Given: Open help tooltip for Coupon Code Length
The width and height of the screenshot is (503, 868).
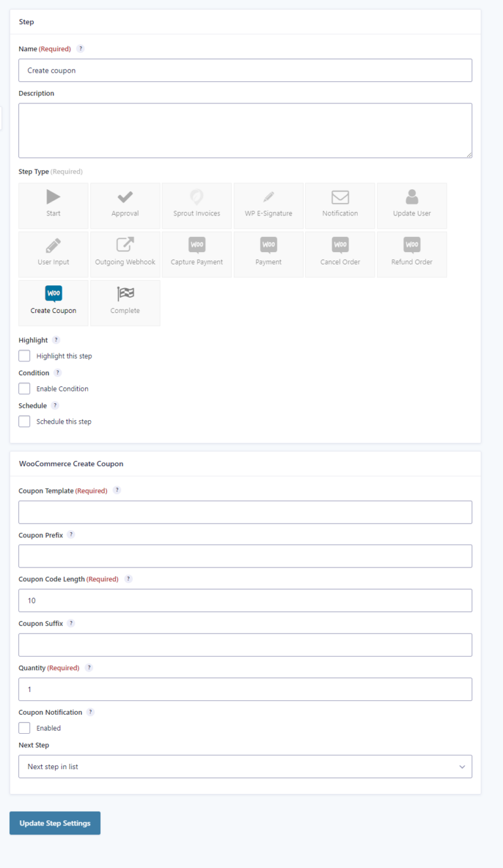Looking at the screenshot, I should [x=128, y=579].
